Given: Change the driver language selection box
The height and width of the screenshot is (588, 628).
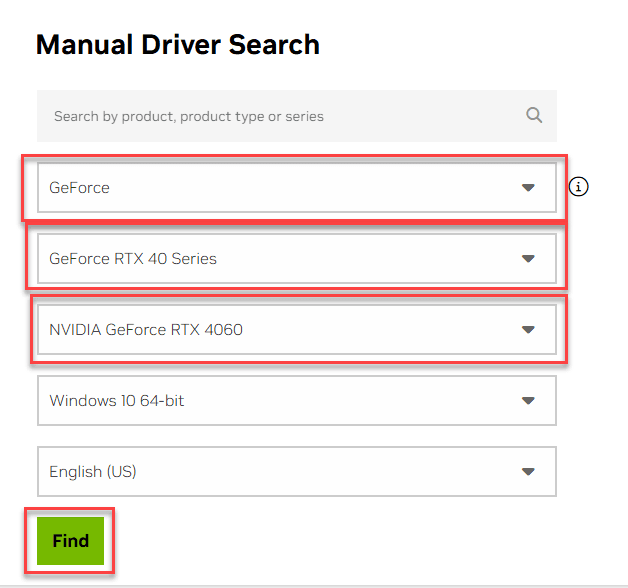Looking at the screenshot, I should [296, 471].
